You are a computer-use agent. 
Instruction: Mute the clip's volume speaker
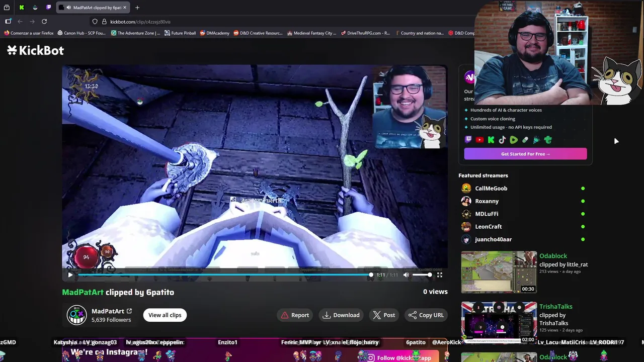click(406, 275)
